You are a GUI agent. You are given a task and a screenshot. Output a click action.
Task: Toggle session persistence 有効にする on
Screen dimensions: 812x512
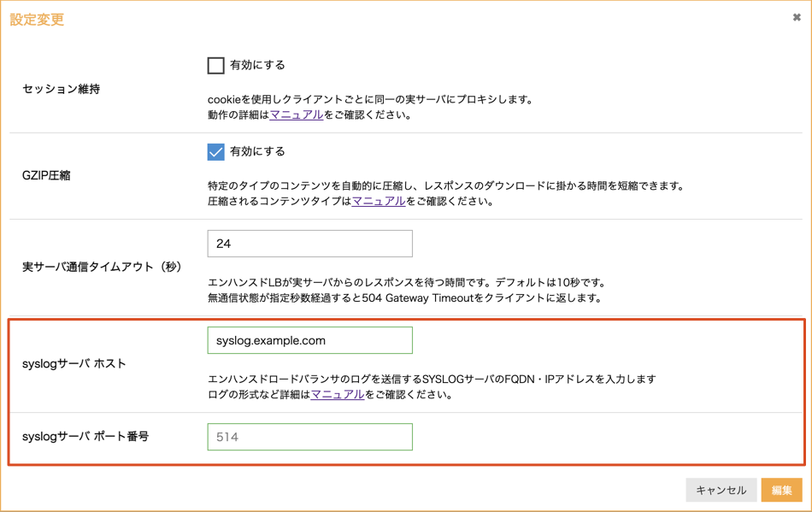215,64
